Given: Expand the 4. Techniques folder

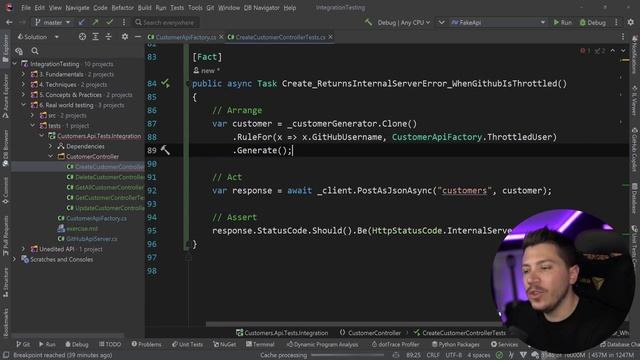Looking at the screenshot, I should coord(23,84).
